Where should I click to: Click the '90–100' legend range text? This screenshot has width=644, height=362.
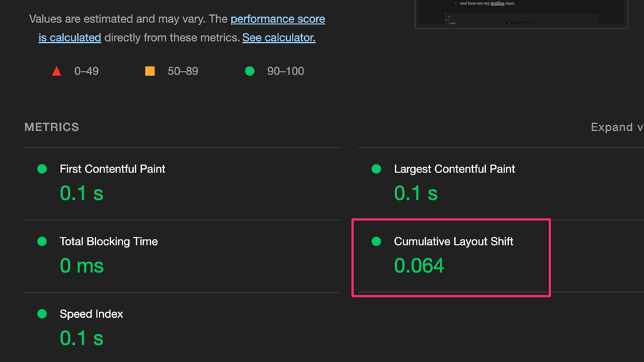point(286,72)
